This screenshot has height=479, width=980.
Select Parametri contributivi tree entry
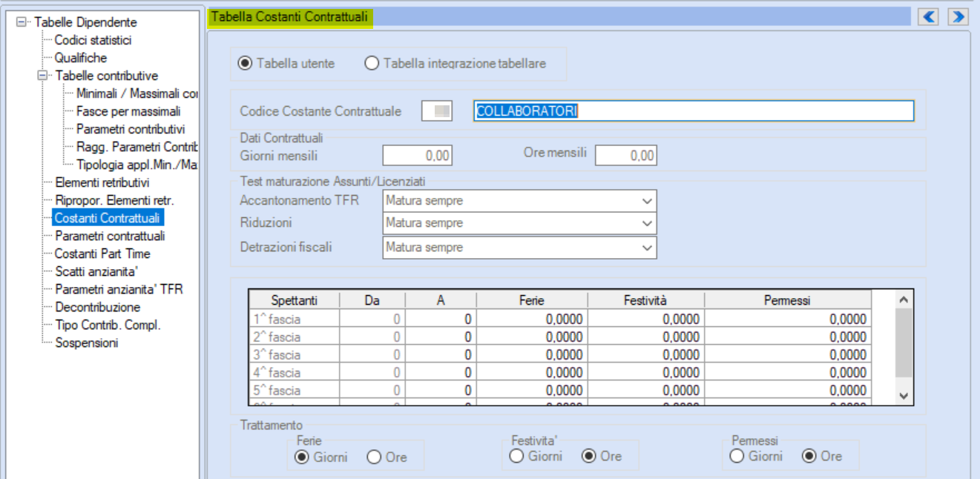[x=131, y=129]
